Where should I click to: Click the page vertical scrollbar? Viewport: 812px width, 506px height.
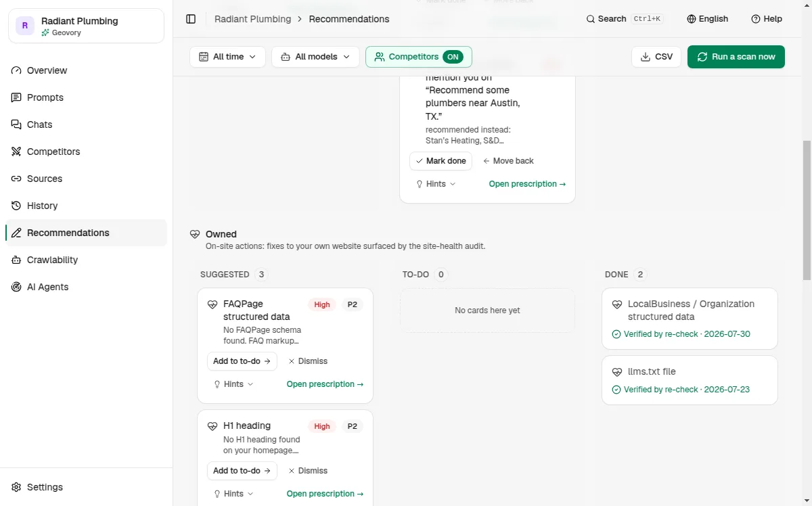tap(807, 210)
